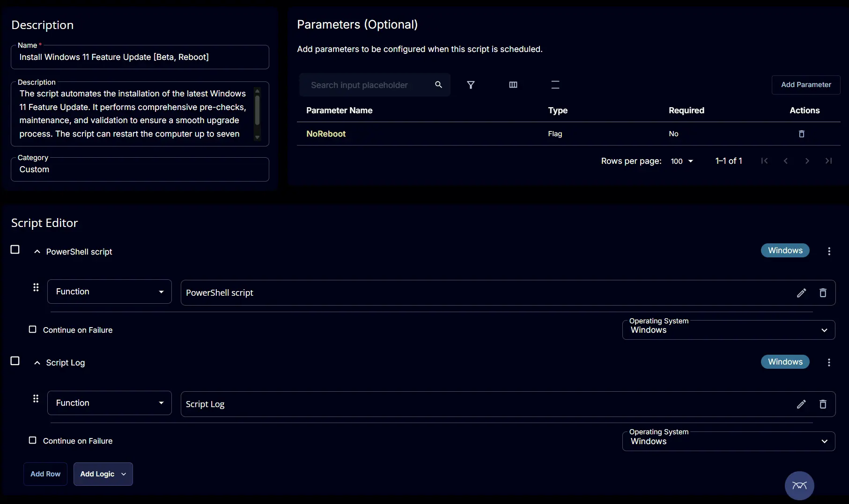Click the Windows badge on Script Log
Image resolution: width=849 pixels, height=504 pixels.
[x=785, y=362]
